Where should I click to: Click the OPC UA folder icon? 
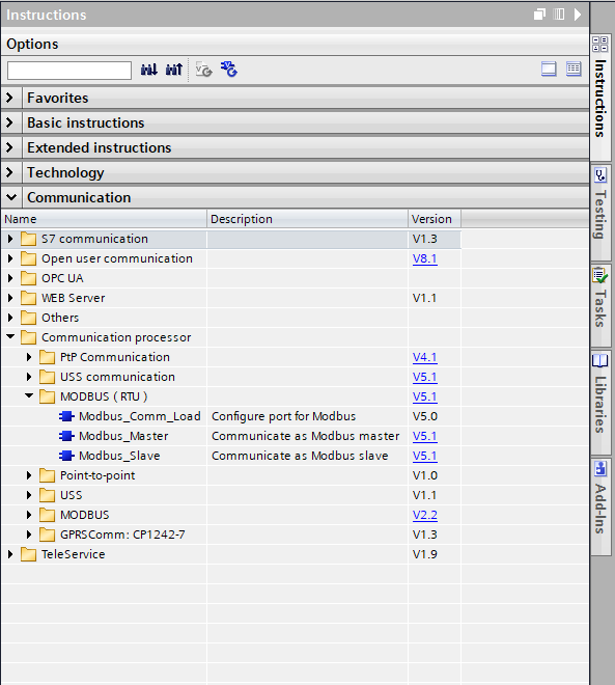click(x=28, y=278)
